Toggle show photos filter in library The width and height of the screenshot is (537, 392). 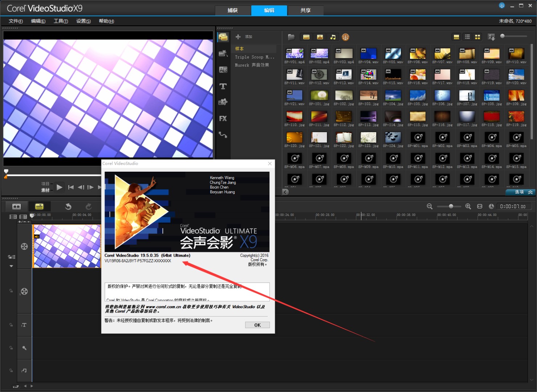point(320,37)
